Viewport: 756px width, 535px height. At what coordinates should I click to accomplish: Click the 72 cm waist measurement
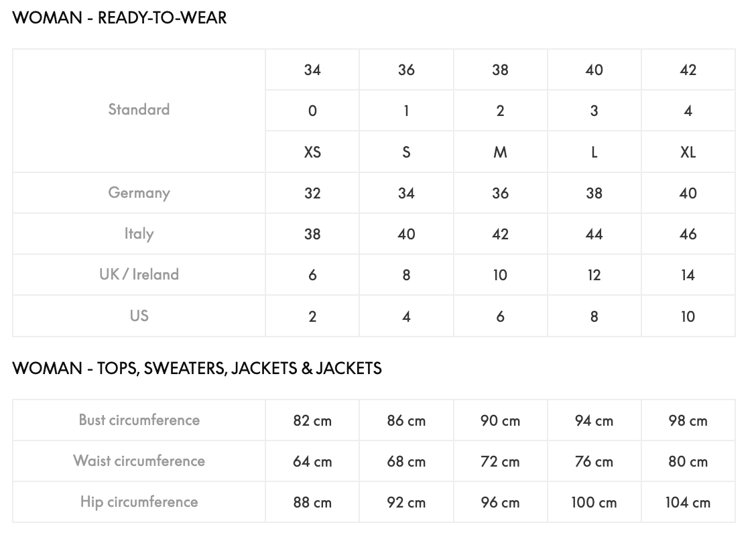coord(500,462)
